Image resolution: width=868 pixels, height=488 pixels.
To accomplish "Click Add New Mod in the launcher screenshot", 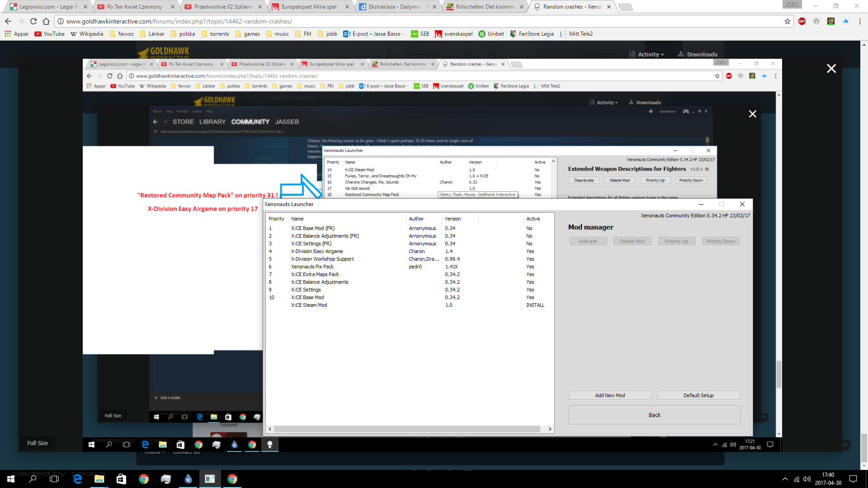I will click(610, 395).
